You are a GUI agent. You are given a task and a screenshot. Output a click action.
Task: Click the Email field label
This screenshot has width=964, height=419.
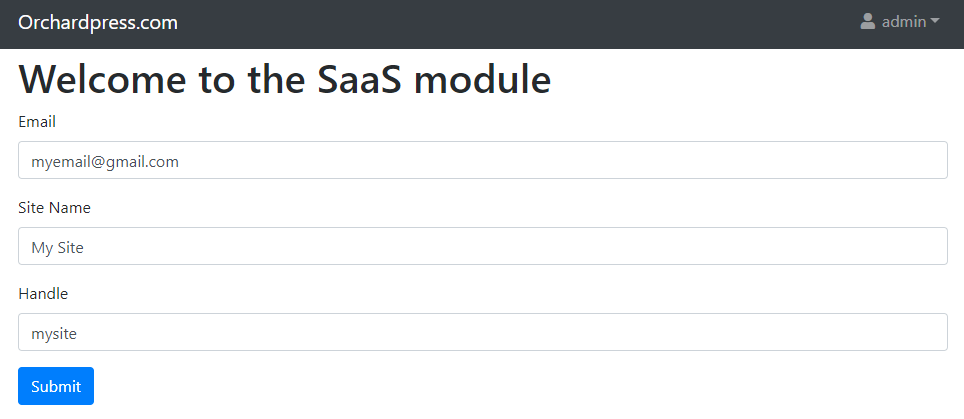tap(37, 122)
